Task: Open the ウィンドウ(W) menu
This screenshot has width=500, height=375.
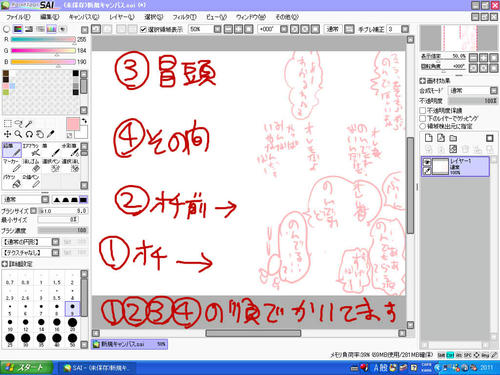Action: [251, 17]
